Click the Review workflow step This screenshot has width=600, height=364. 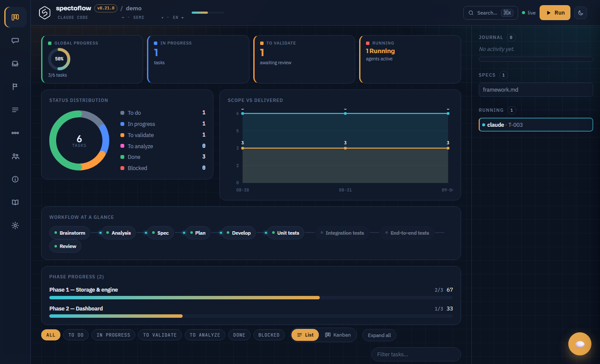pyautogui.click(x=65, y=246)
